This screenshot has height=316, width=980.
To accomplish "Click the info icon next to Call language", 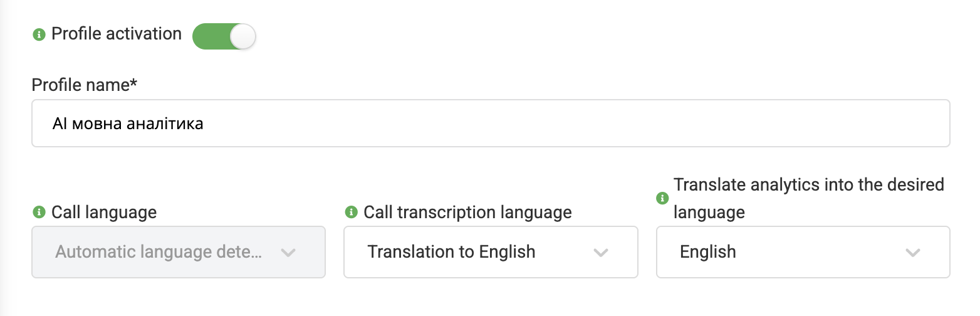I will [x=39, y=213].
